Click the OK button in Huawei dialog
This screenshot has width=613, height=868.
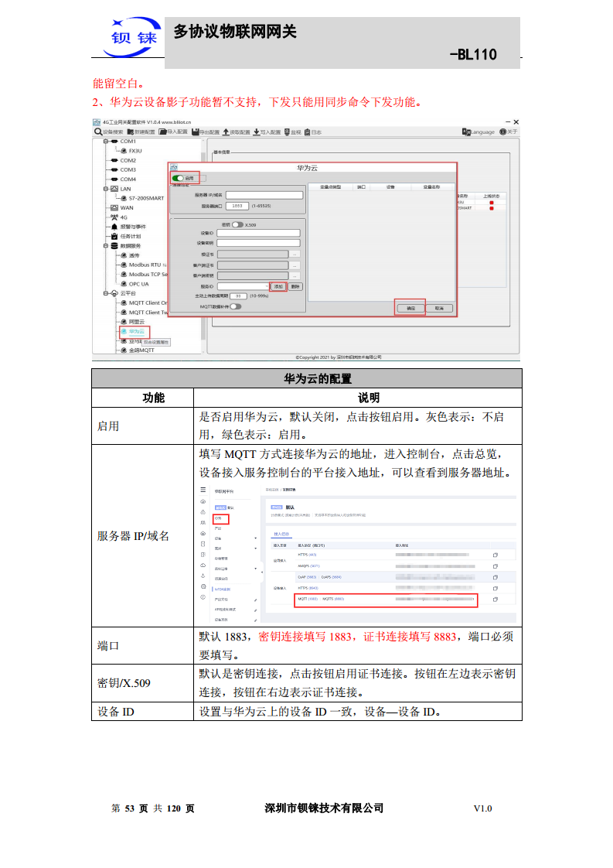point(410,309)
